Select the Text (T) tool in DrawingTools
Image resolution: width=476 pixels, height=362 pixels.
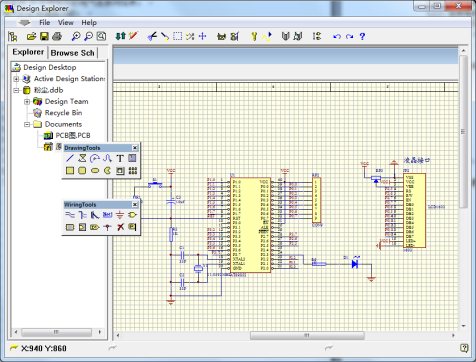click(x=120, y=158)
